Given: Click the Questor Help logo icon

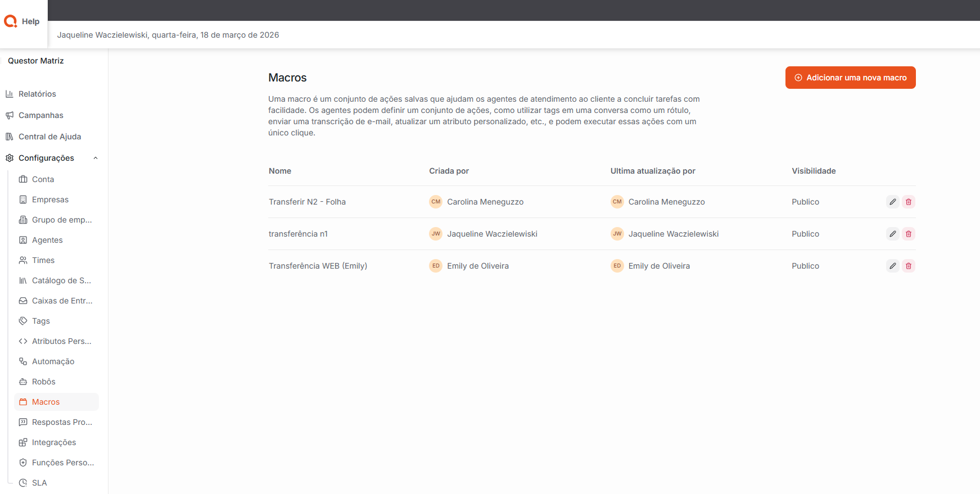Looking at the screenshot, I should tap(11, 21).
